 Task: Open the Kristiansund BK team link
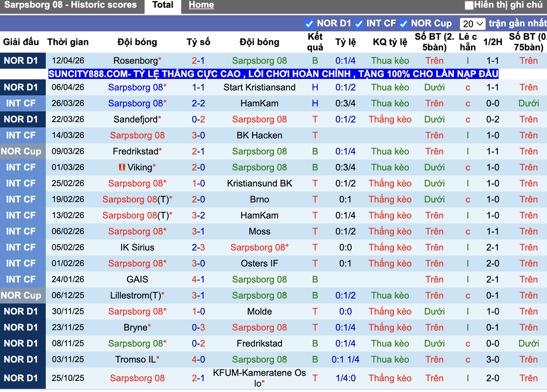point(259,184)
